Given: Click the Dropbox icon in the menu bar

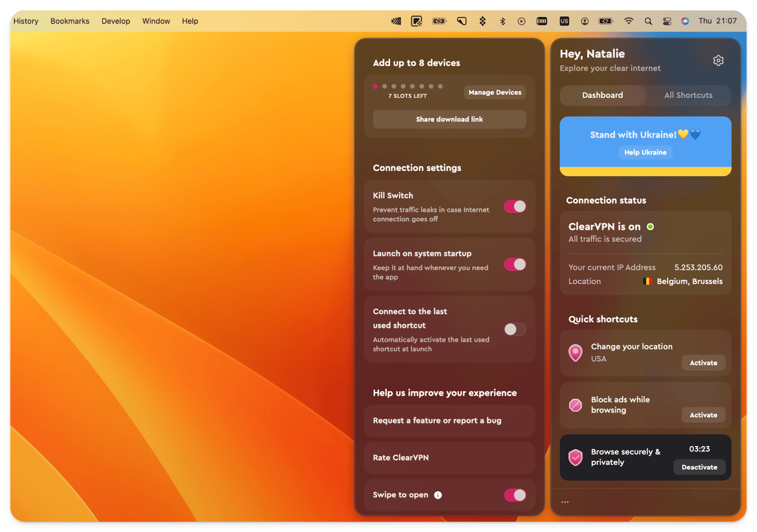Looking at the screenshot, I should [483, 21].
